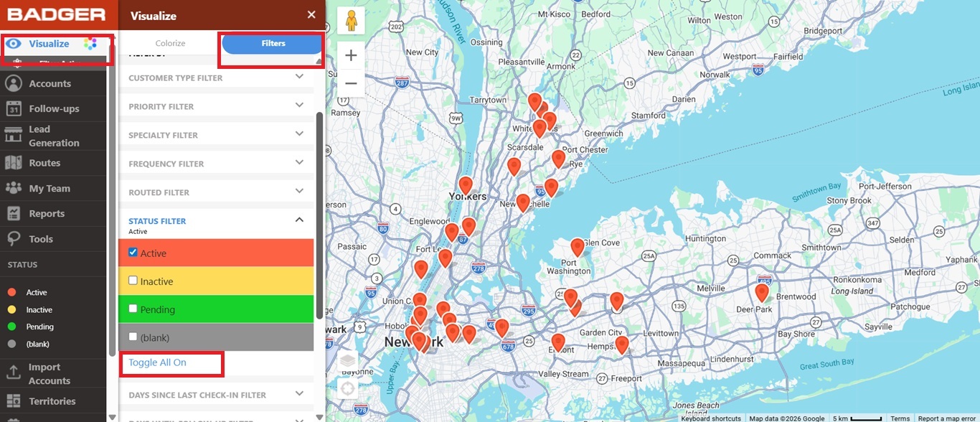Screen dimensions: 980x422
Task: Open the map layers icon
Action: click(x=347, y=361)
